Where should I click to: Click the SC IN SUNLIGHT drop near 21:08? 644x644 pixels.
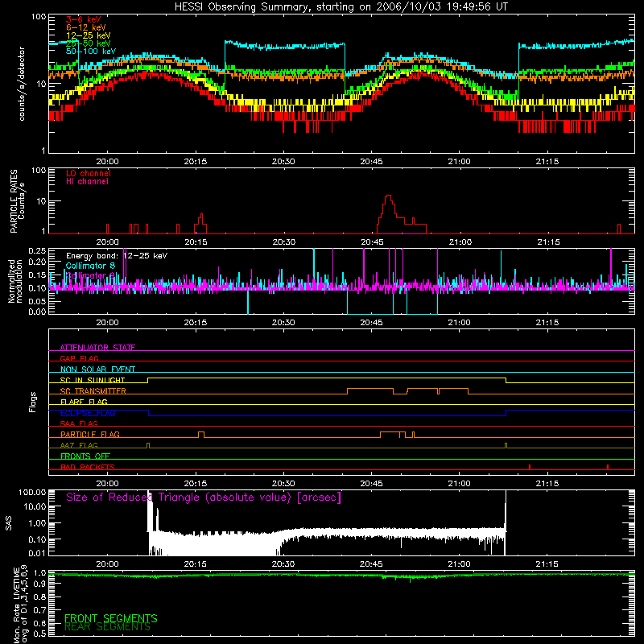[x=506, y=380]
